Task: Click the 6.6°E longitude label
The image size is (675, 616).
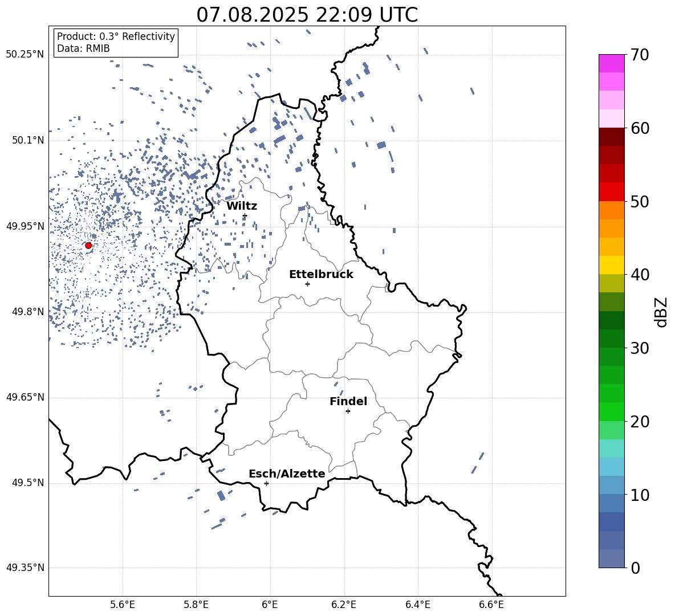Action: point(491,605)
